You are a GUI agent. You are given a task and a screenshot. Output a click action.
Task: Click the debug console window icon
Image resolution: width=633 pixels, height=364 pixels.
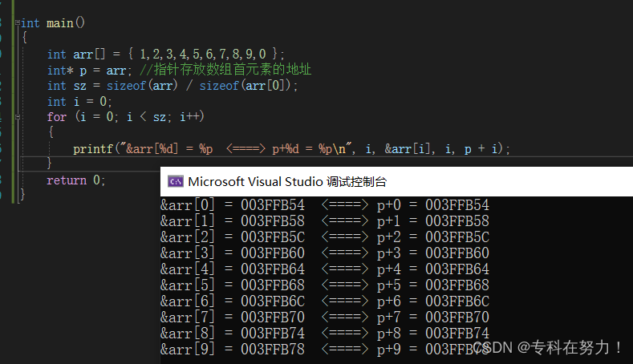click(x=176, y=181)
